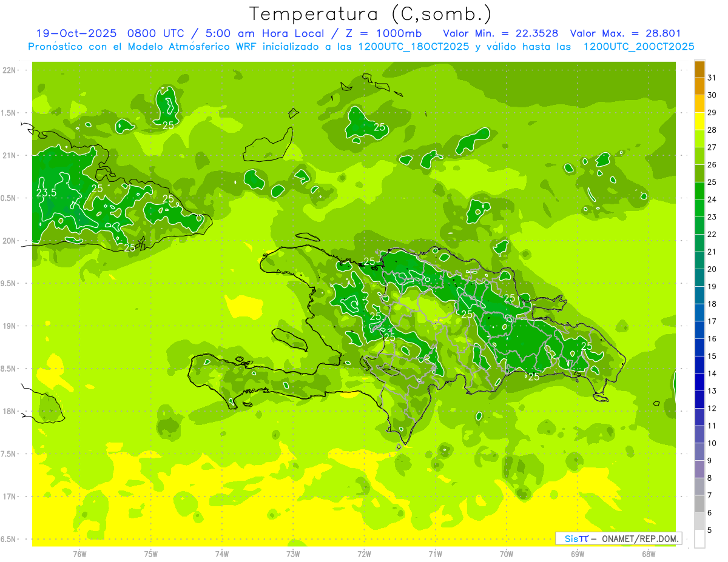728x562 pixels.
Task: Click the 68W longitude axis label
Action: (x=648, y=554)
